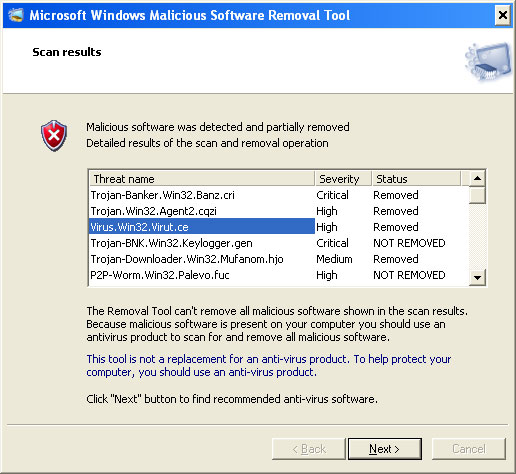The image size is (516, 474).
Task: Click the disabled Back button
Action: [308, 449]
